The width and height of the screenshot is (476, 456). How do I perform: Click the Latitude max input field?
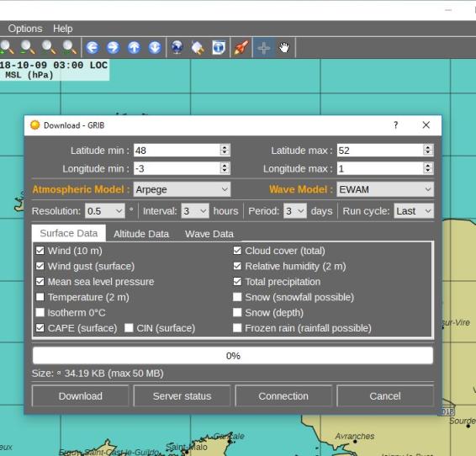pos(380,151)
